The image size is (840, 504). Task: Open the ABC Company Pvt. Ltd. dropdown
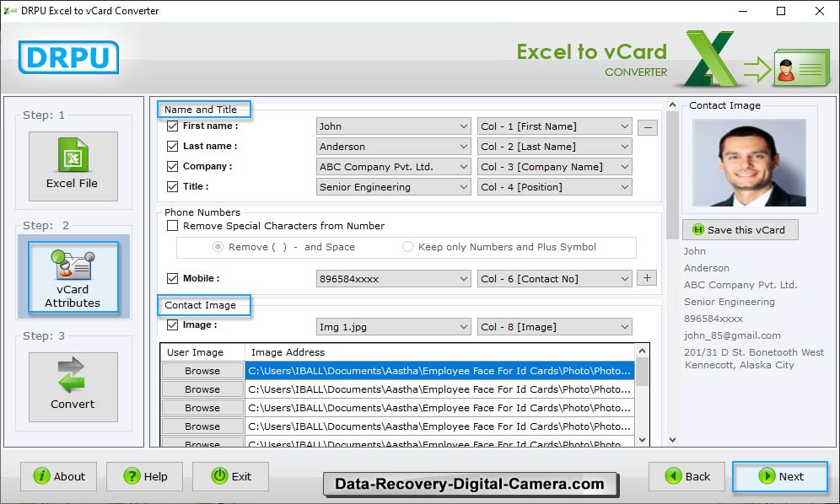[x=393, y=167]
